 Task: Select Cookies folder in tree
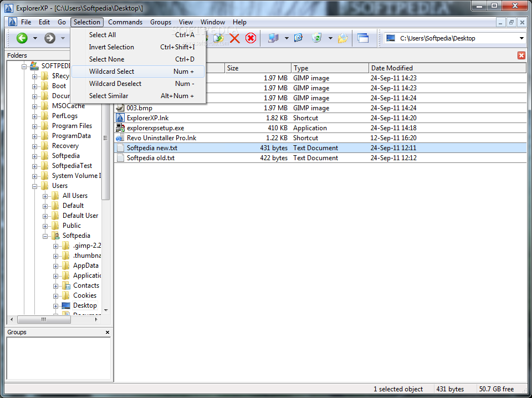85,295
